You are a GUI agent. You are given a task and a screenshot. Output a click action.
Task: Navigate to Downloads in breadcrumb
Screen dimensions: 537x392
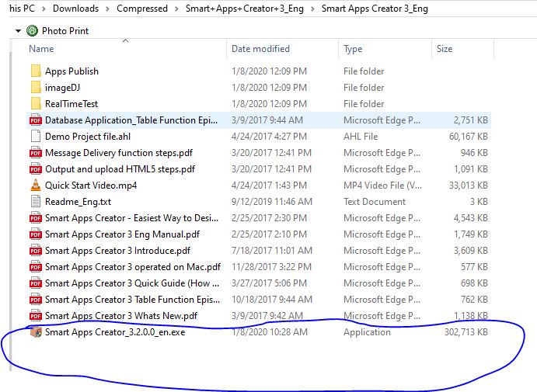coord(75,9)
